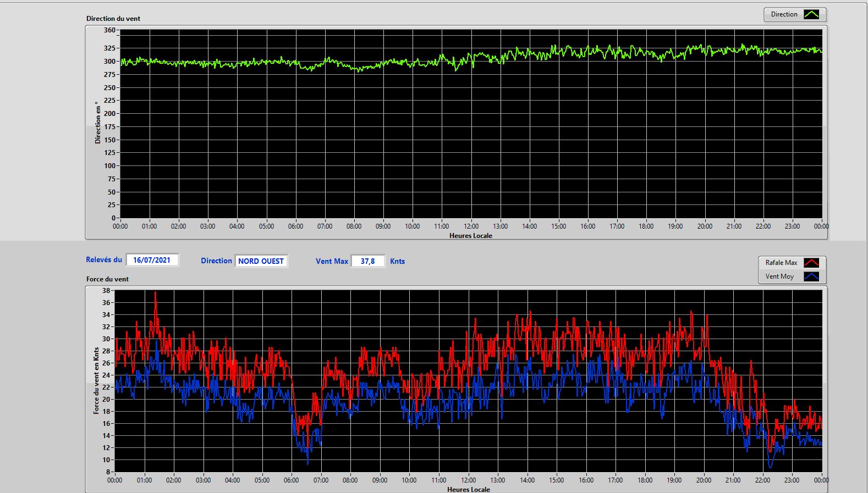Screen dimensions: 868x493
Task: Click the Vent Max label
Action: pyautogui.click(x=332, y=262)
